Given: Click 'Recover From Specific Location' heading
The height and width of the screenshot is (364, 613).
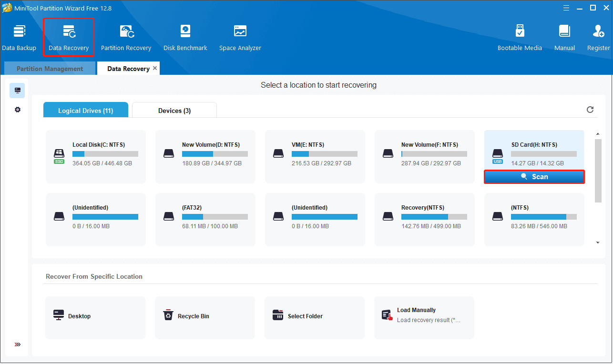Looking at the screenshot, I should tap(94, 276).
